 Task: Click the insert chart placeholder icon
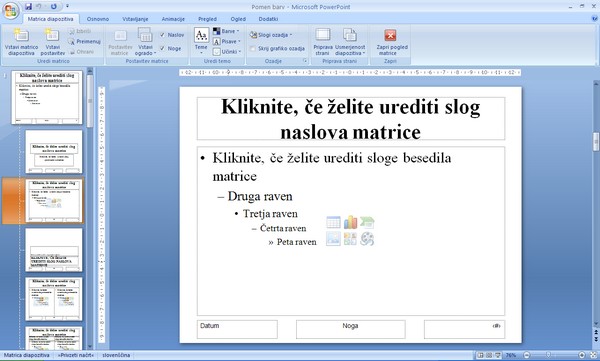[x=350, y=222]
